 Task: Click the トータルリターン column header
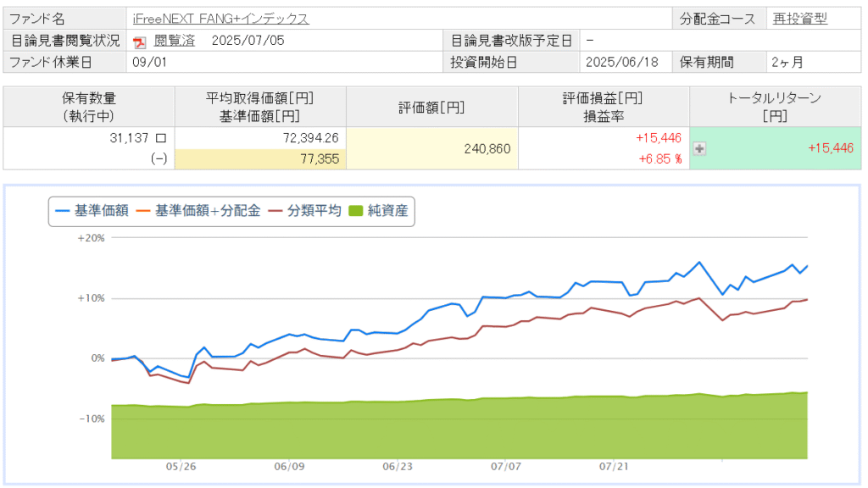[775, 108]
